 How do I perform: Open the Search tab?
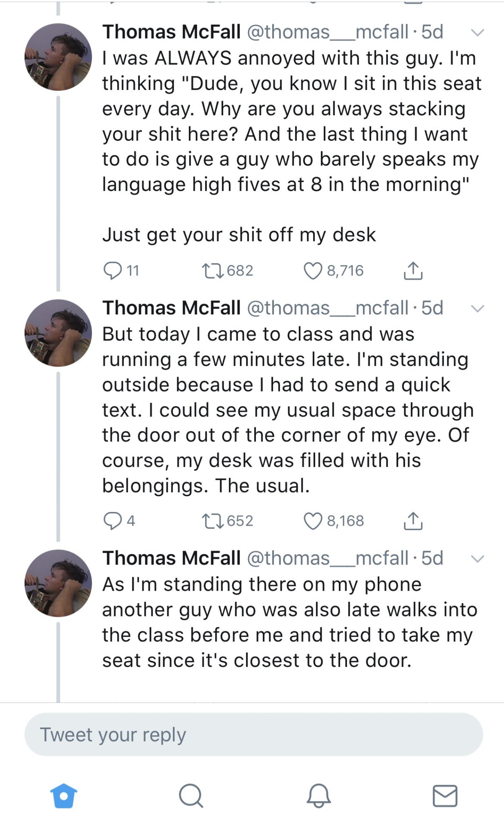click(x=191, y=795)
